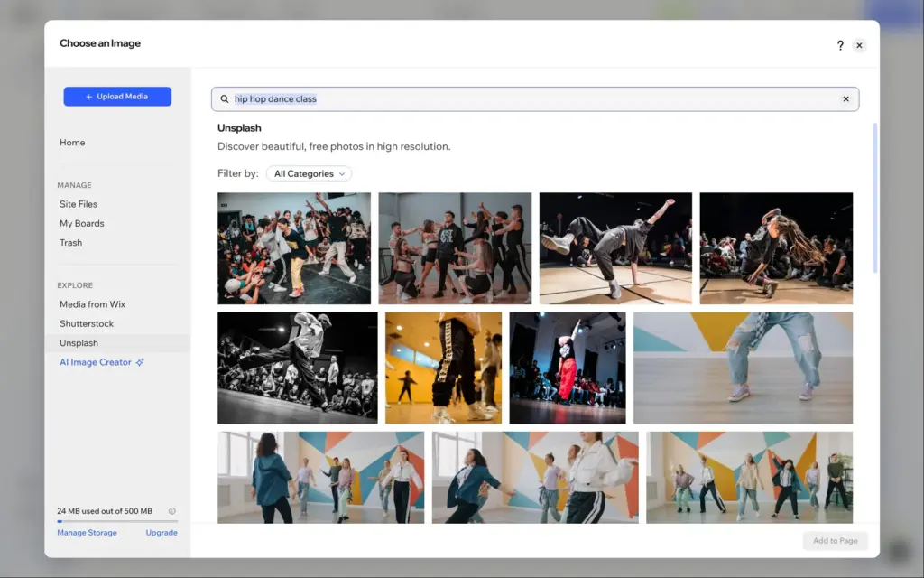
Task: Click 'Discover beautiful, free photos' description text
Action: (x=334, y=146)
